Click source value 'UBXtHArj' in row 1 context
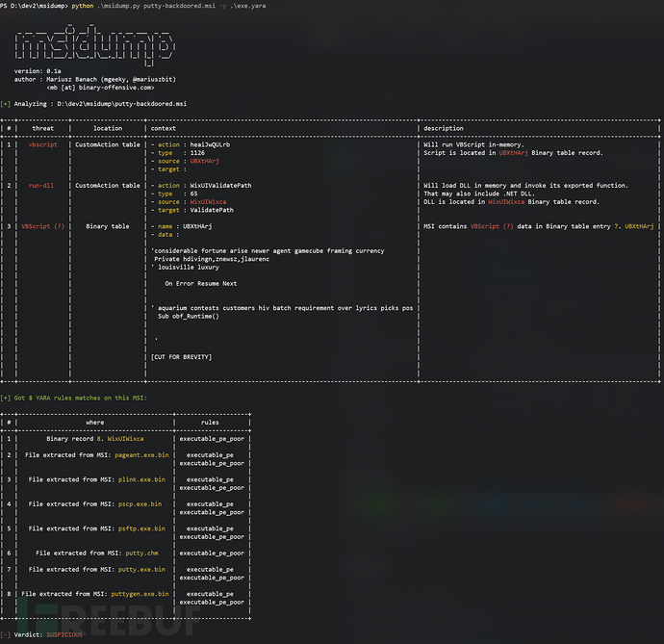 [x=205, y=161]
